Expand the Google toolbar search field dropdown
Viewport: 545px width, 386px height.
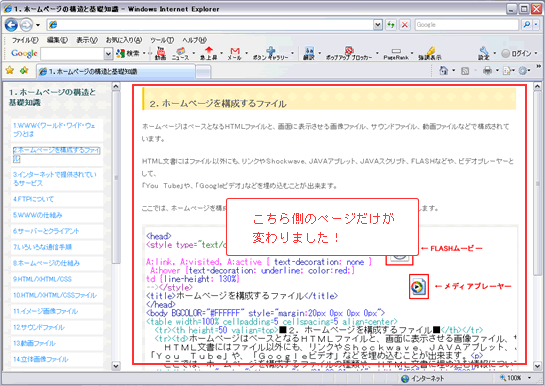(108, 54)
